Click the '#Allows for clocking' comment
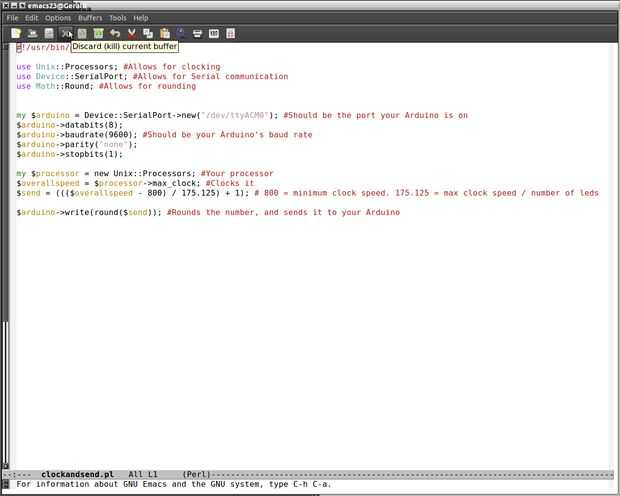The height and width of the screenshot is (496, 620). point(172,66)
